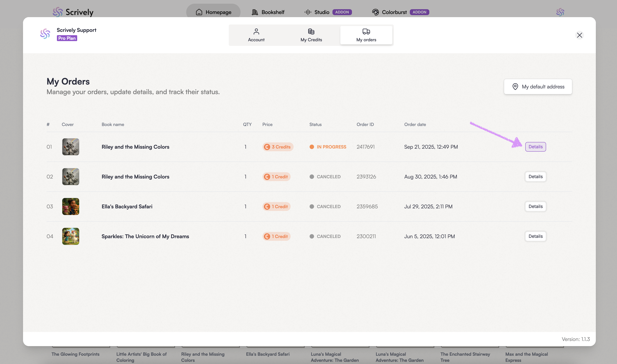Click the 1 Credit badge for order 2300211
This screenshot has width=617, height=364.
(276, 236)
